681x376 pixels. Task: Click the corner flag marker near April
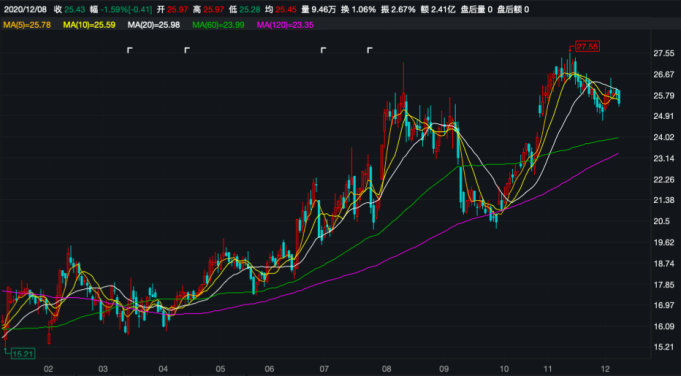point(187,50)
